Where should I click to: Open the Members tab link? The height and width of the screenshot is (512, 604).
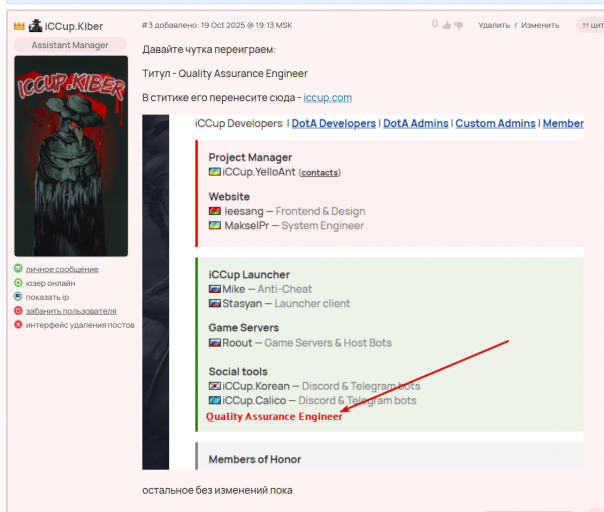(x=563, y=123)
